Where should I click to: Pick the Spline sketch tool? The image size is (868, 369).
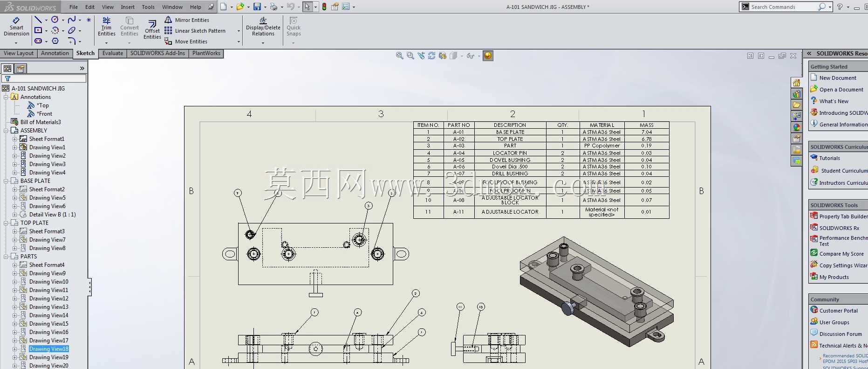pyautogui.click(x=72, y=20)
